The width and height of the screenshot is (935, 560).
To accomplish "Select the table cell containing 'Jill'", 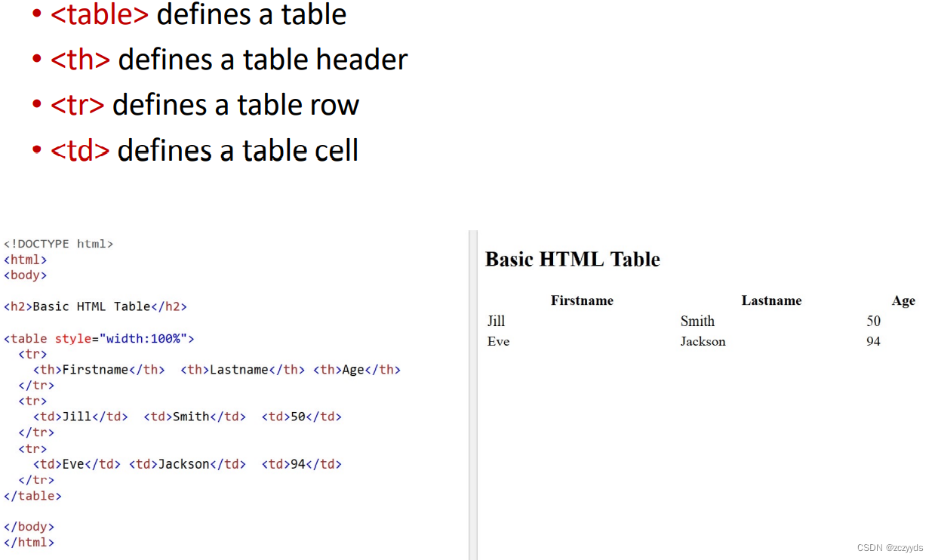I will (496, 321).
